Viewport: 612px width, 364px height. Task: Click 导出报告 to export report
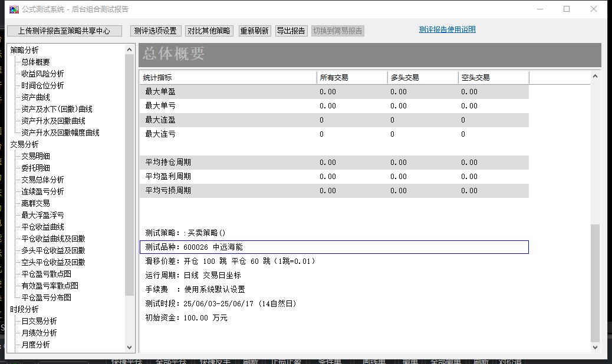pyautogui.click(x=291, y=31)
